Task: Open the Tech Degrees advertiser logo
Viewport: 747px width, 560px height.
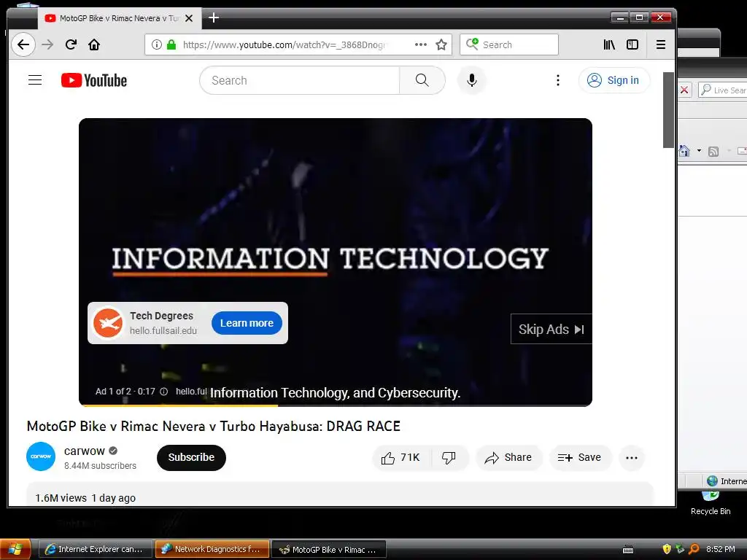Action: tap(108, 323)
